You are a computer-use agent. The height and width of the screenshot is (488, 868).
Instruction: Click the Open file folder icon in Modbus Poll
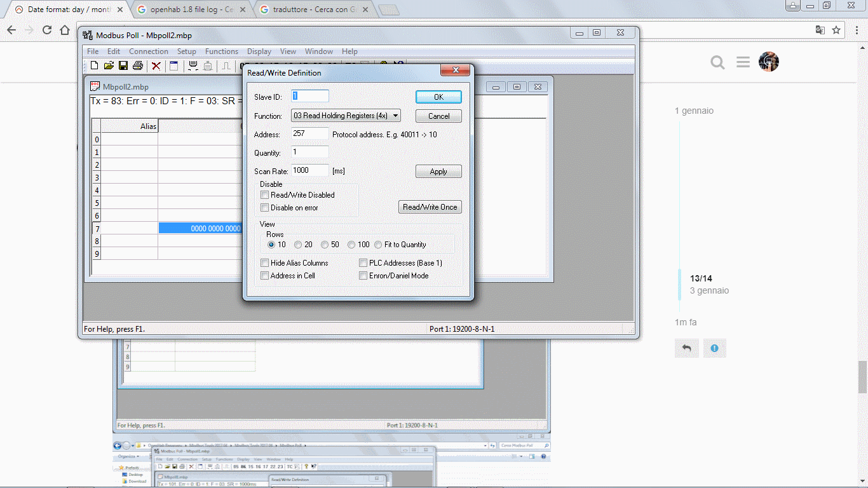pos(109,65)
